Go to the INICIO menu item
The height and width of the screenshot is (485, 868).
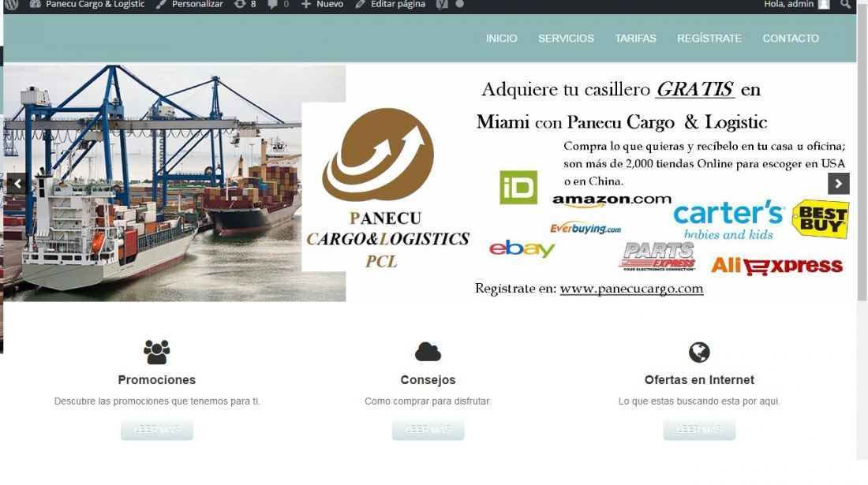[x=502, y=38]
